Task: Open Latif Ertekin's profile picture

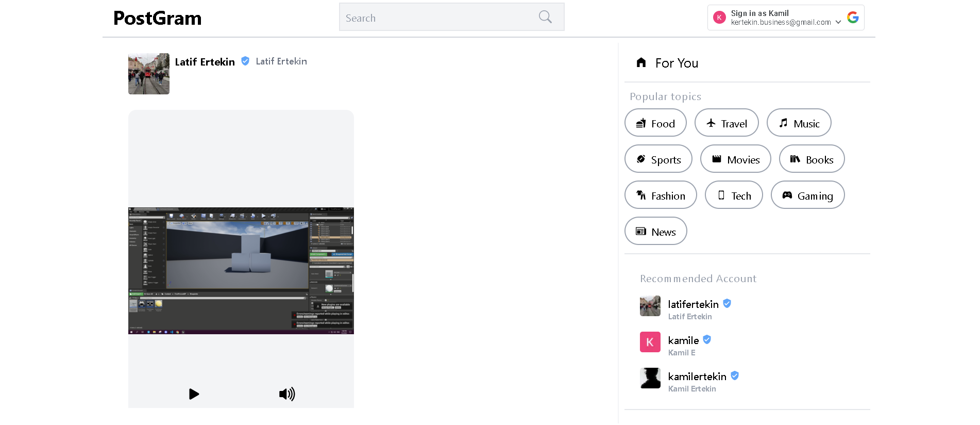Action: [x=149, y=74]
